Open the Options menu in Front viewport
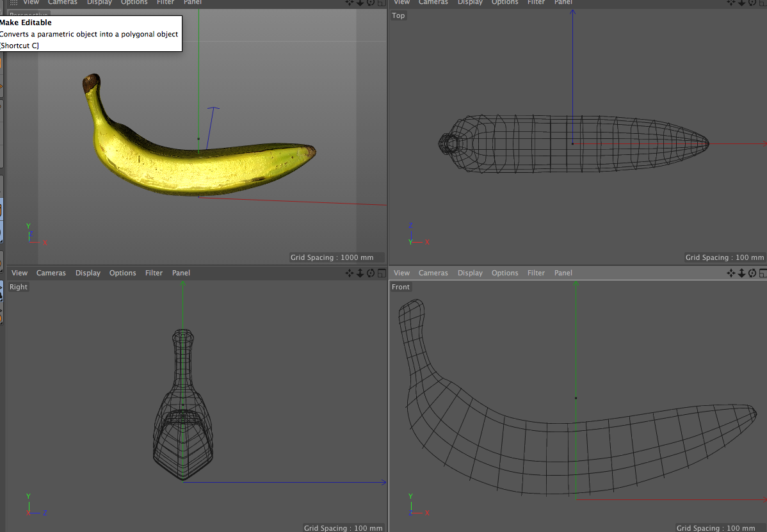The width and height of the screenshot is (767, 532). pyautogui.click(x=505, y=273)
